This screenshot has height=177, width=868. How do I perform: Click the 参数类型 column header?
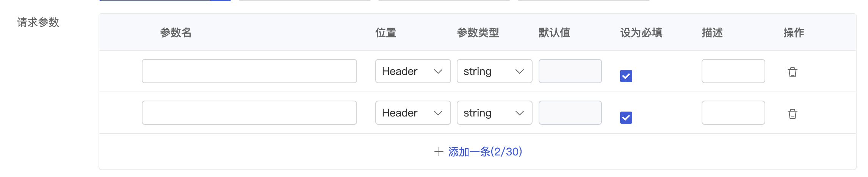click(x=478, y=33)
